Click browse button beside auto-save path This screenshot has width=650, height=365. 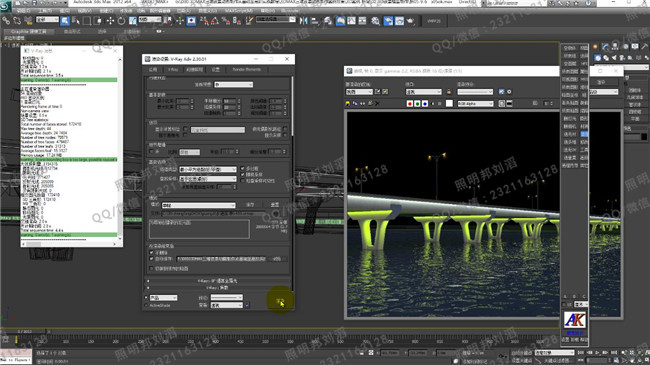pos(276,259)
